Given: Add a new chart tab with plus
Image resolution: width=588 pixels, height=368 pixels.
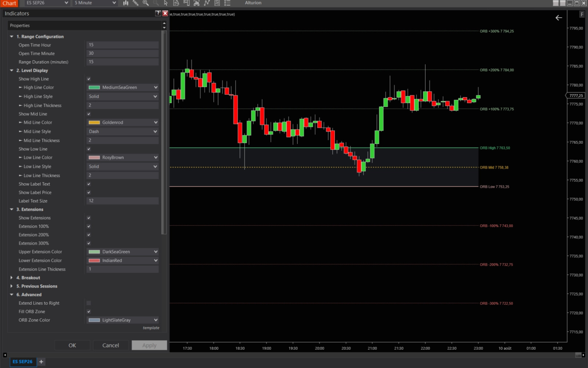Looking at the screenshot, I should click(41, 362).
